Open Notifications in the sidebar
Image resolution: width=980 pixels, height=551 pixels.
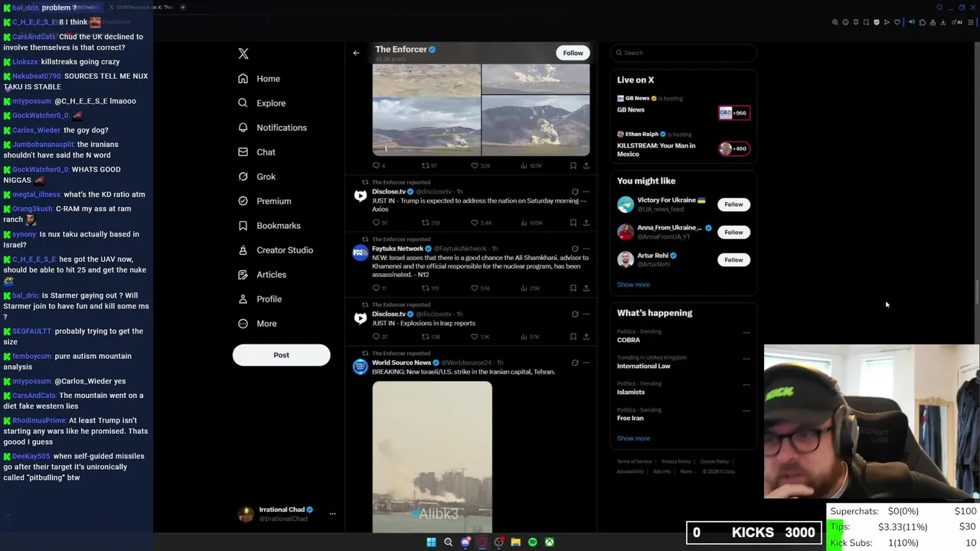click(x=272, y=128)
